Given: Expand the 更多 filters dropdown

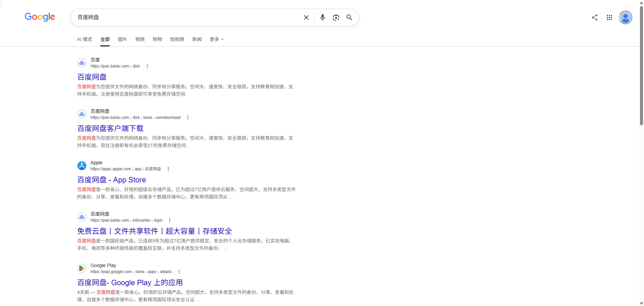Looking at the screenshot, I should [217, 39].
